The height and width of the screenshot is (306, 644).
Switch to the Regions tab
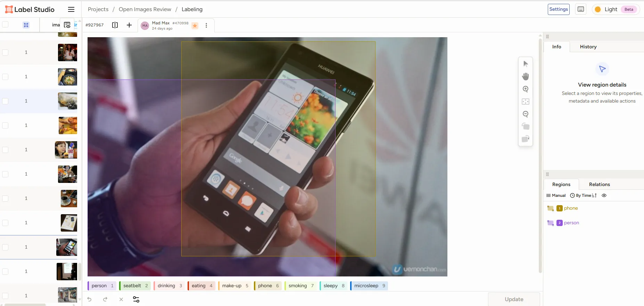(561, 184)
